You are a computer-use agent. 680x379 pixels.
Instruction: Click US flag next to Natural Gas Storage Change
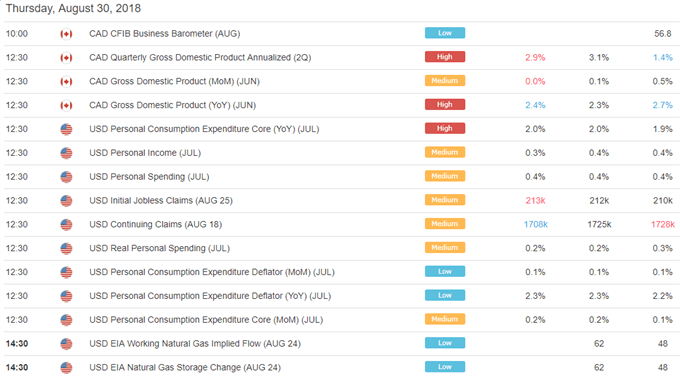coord(66,368)
